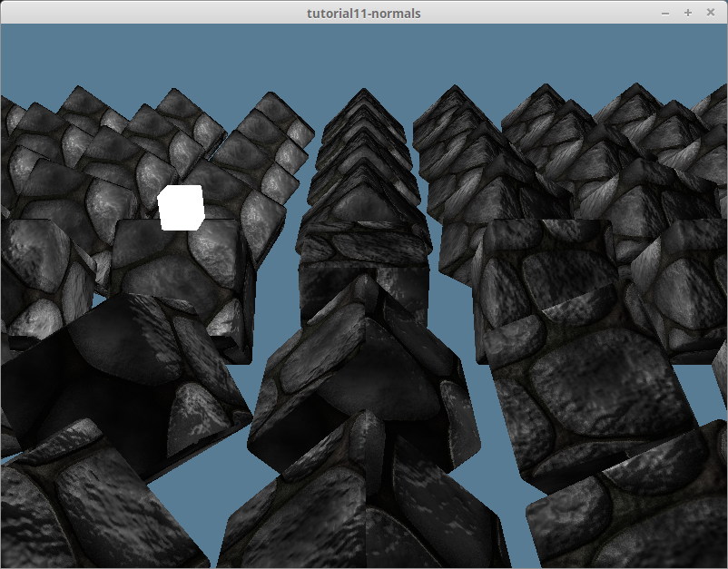Minimize the tutorial11-normals window
The image size is (728, 569).
pos(665,13)
